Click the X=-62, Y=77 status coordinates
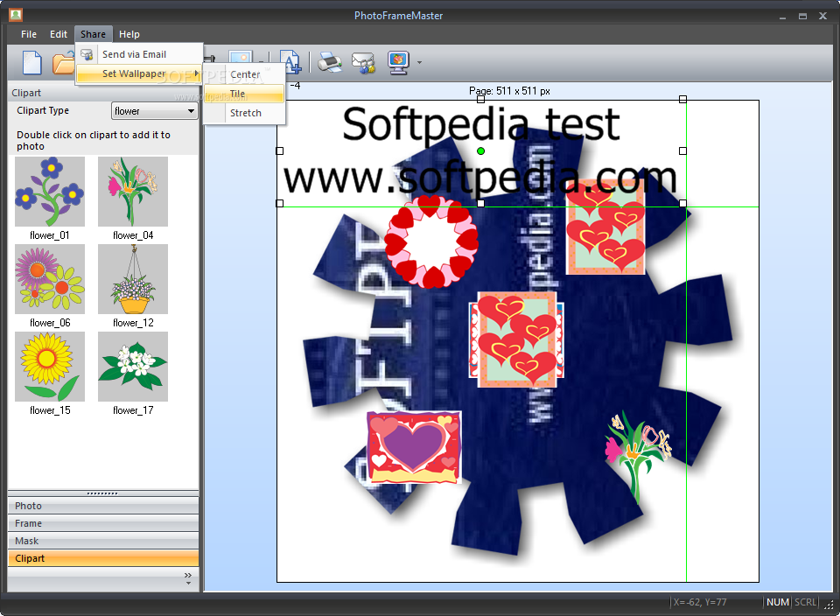Image resolution: width=840 pixels, height=616 pixels. pos(700,602)
